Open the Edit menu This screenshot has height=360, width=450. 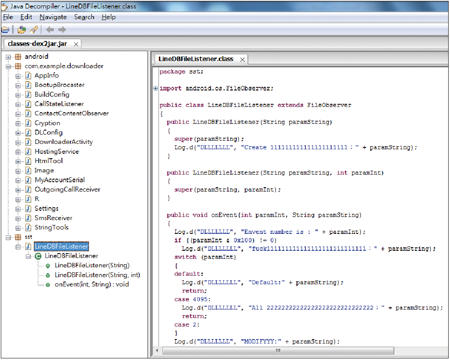[x=26, y=17]
